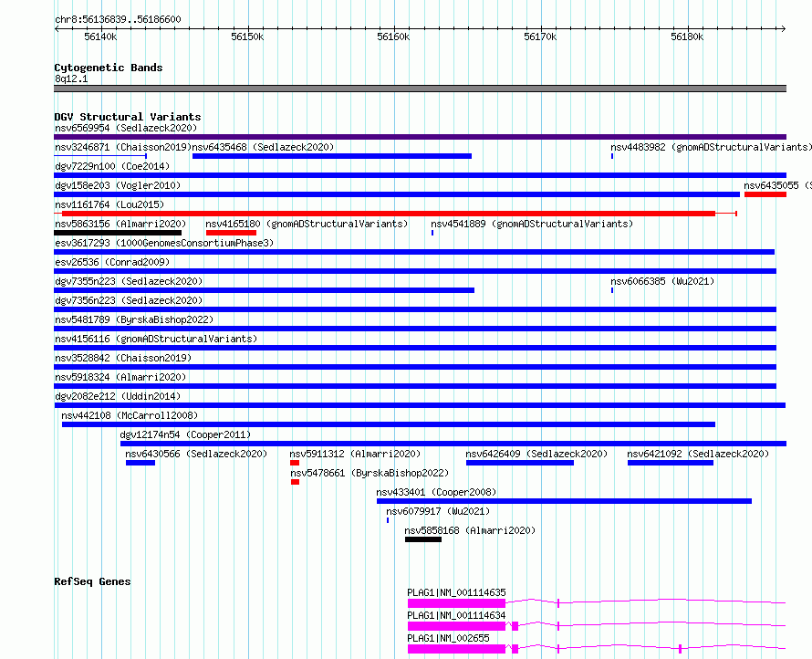Click the esv26536 (Conrad2009) label
Image resolution: width=812 pixels, height=659 pixels.
click(112, 262)
